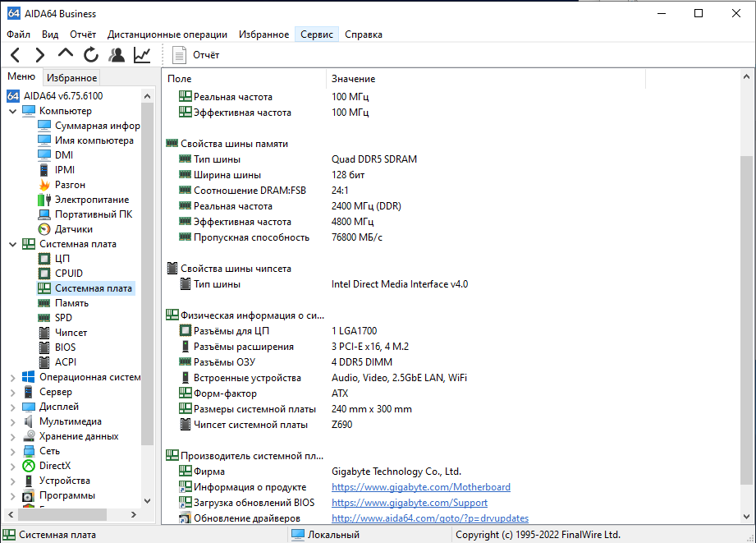Image resolution: width=756 pixels, height=543 pixels.
Task: Expand the Сеть tree node
Action: coord(12,451)
